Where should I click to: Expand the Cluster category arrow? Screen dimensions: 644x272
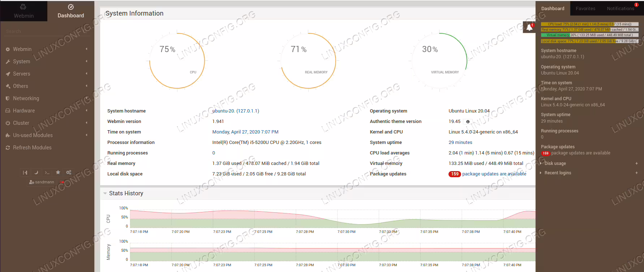pos(86,123)
